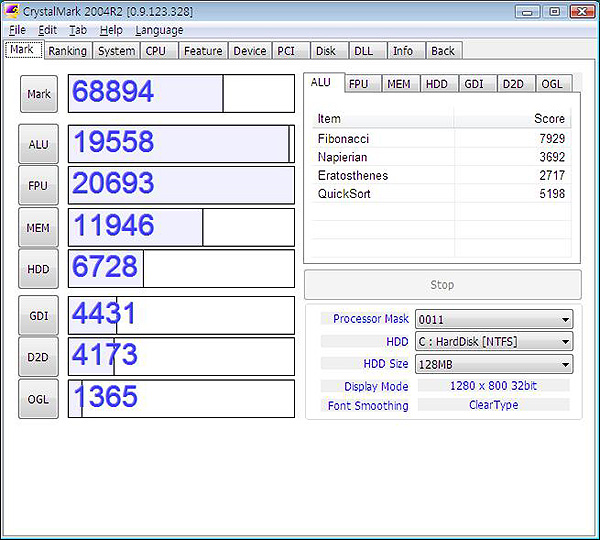
Task: Click the Item column header
Action: point(383,119)
